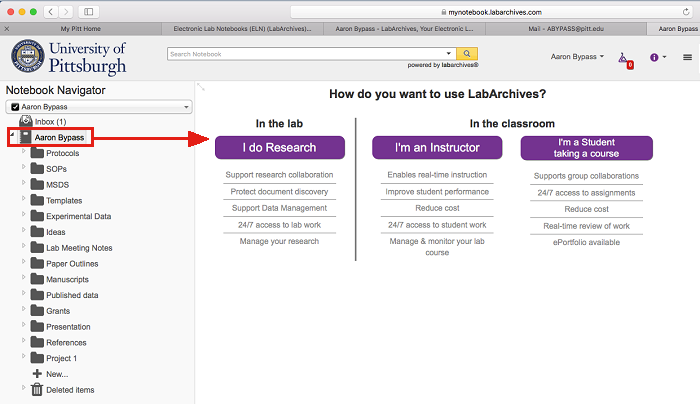
Task: Click the Protocols folder icon
Action: point(37,153)
